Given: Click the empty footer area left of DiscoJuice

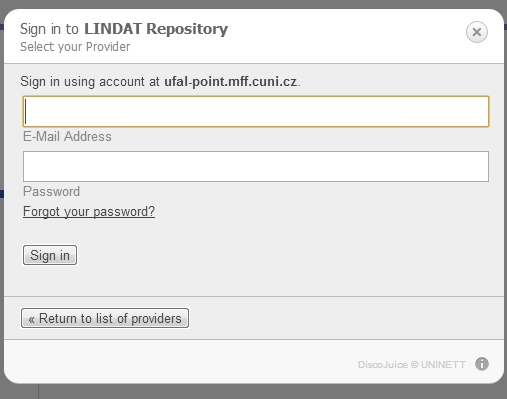Looking at the screenshot, I should coord(180,363).
